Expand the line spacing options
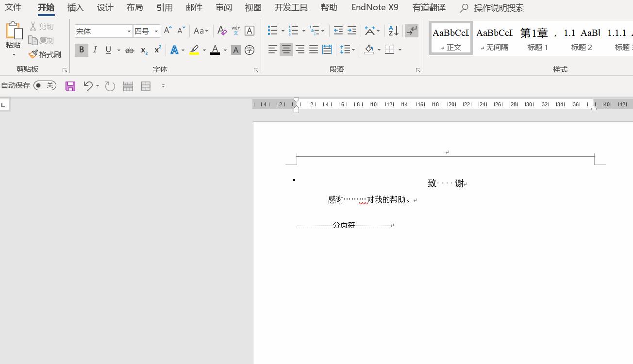Viewport: 633px width, 364px height. [x=353, y=49]
